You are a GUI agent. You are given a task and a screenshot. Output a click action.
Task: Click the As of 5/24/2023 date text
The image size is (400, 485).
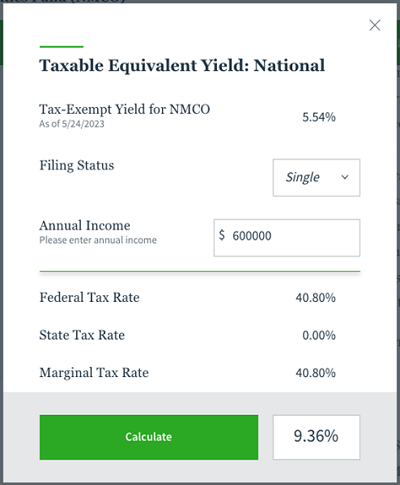coord(72,124)
